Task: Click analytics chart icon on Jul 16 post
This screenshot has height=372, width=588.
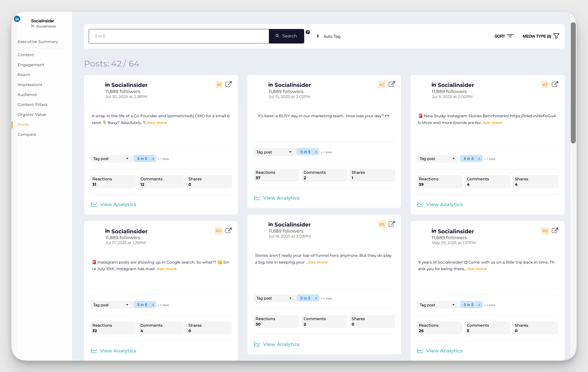Action: pyautogui.click(x=257, y=344)
